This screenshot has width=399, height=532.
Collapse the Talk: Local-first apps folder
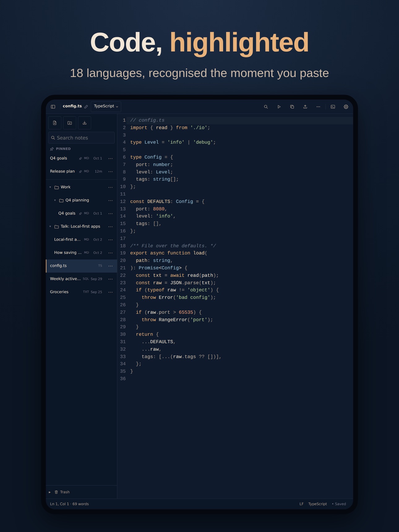click(x=50, y=226)
